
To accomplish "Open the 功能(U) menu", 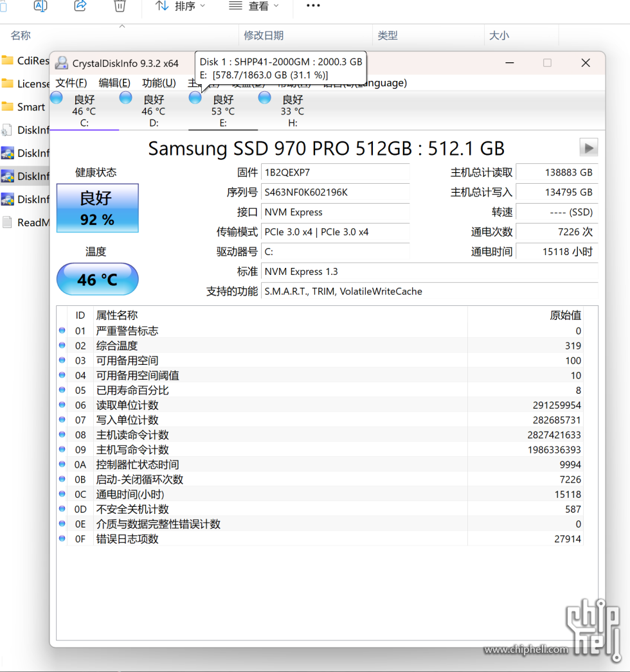I will [x=159, y=83].
